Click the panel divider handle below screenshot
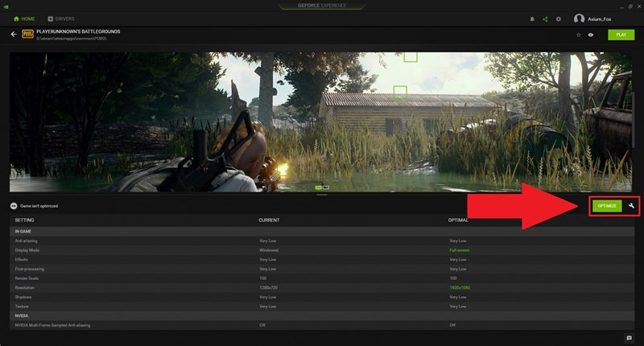The height and width of the screenshot is (346, 644). 321,195
